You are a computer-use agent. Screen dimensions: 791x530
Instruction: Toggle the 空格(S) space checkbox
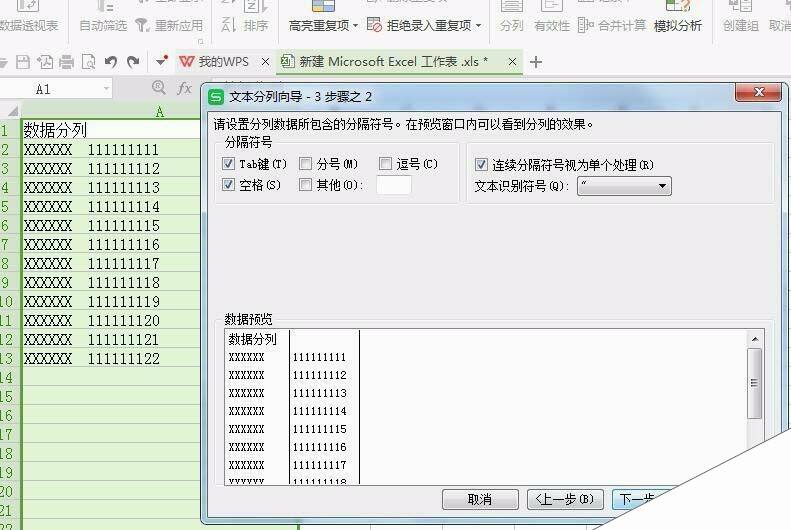pyautogui.click(x=228, y=185)
